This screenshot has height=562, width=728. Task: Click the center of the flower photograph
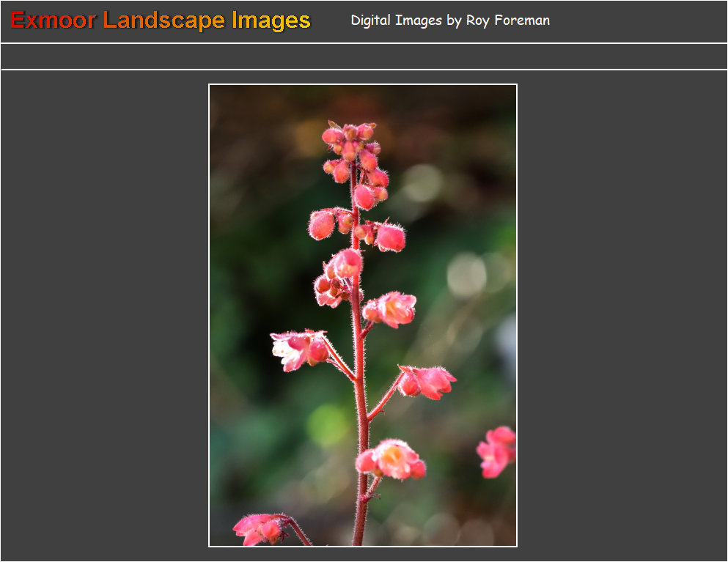pos(363,315)
